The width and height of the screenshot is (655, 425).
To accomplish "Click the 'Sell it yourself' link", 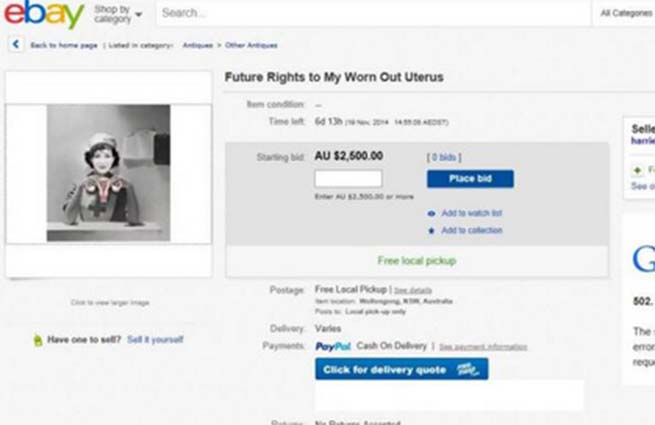I will click(x=156, y=340).
